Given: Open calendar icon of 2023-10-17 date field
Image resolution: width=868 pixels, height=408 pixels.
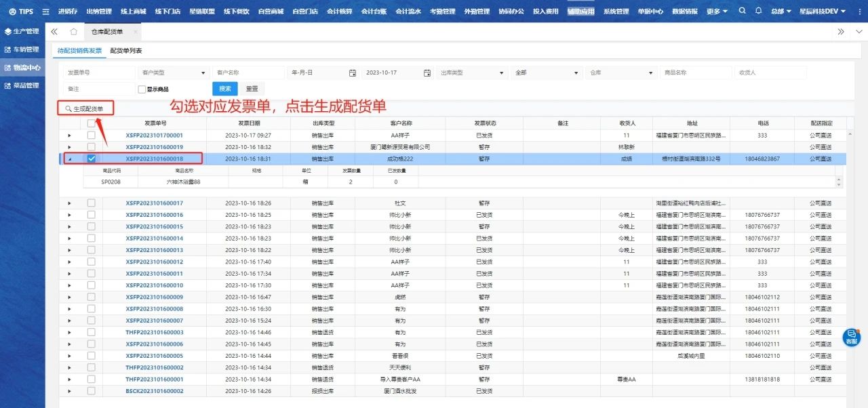Looking at the screenshot, I should [x=427, y=73].
